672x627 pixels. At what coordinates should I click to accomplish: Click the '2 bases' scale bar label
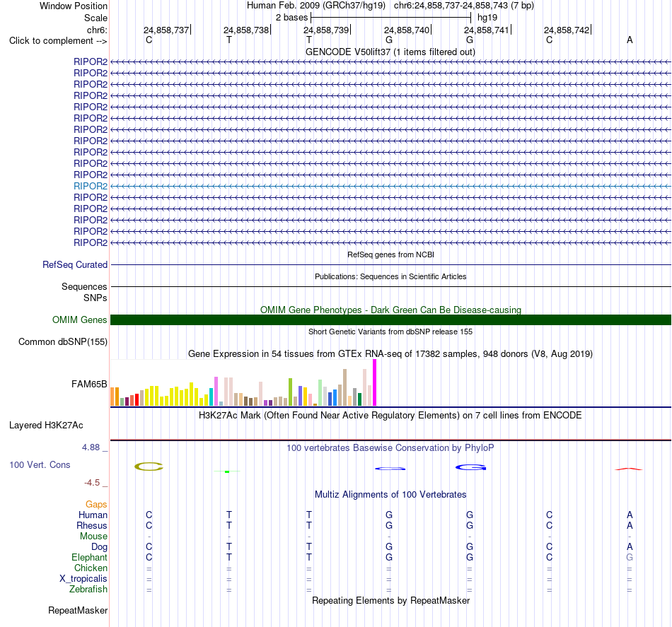pyautogui.click(x=291, y=18)
